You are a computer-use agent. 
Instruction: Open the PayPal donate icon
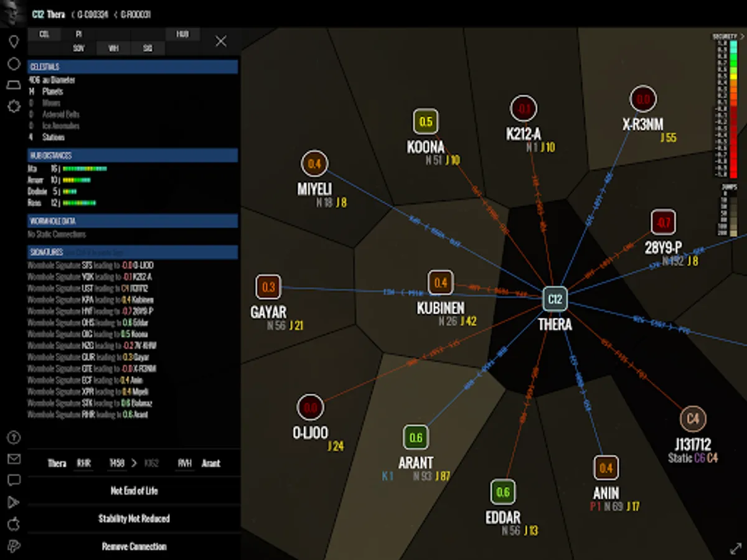(x=14, y=546)
